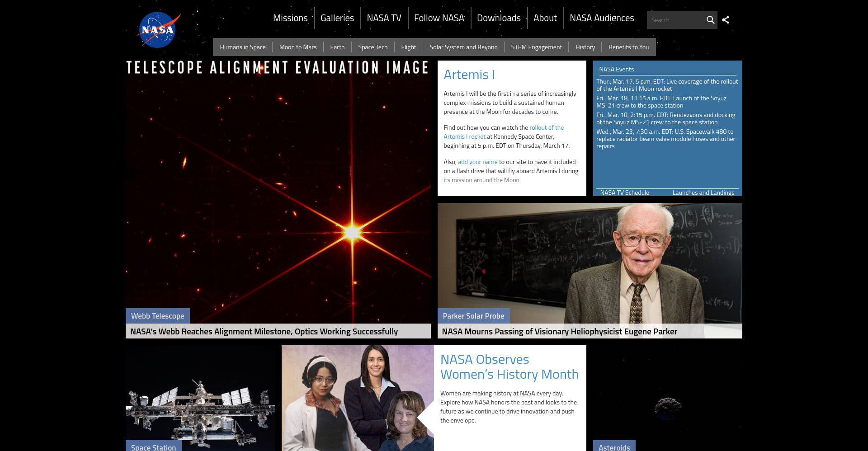
Task: Select Benefits to You topic
Action: [628, 47]
